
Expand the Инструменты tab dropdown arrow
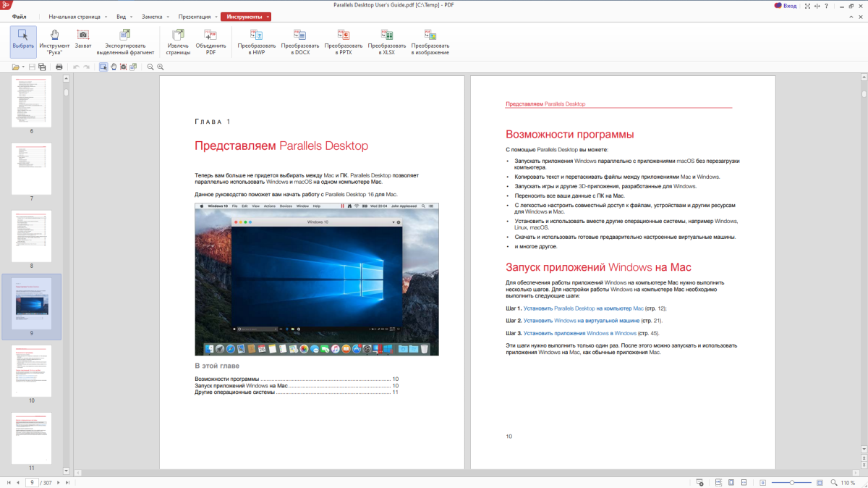[268, 17]
